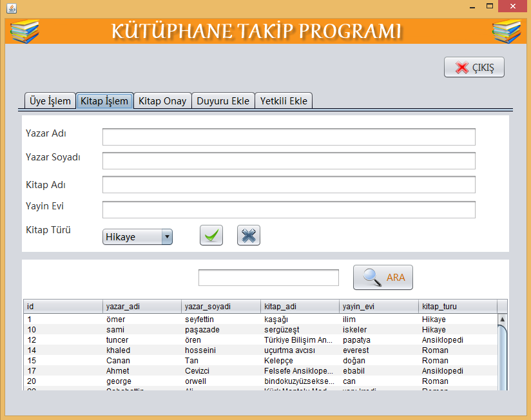Click the books icon on banner left
This screenshot has height=420, width=531.
coord(24,31)
